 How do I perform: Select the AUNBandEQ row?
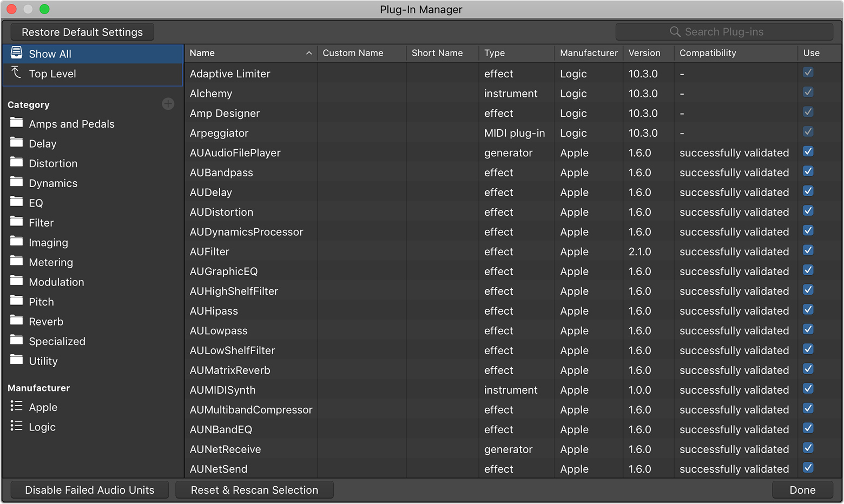[512, 429]
